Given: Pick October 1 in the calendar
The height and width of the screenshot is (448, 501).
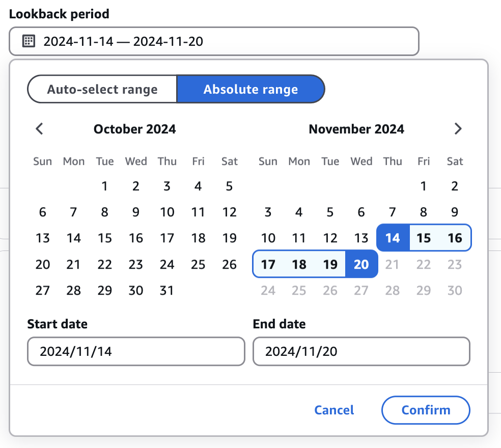Looking at the screenshot, I should pyautogui.click(x=104, y=186).
